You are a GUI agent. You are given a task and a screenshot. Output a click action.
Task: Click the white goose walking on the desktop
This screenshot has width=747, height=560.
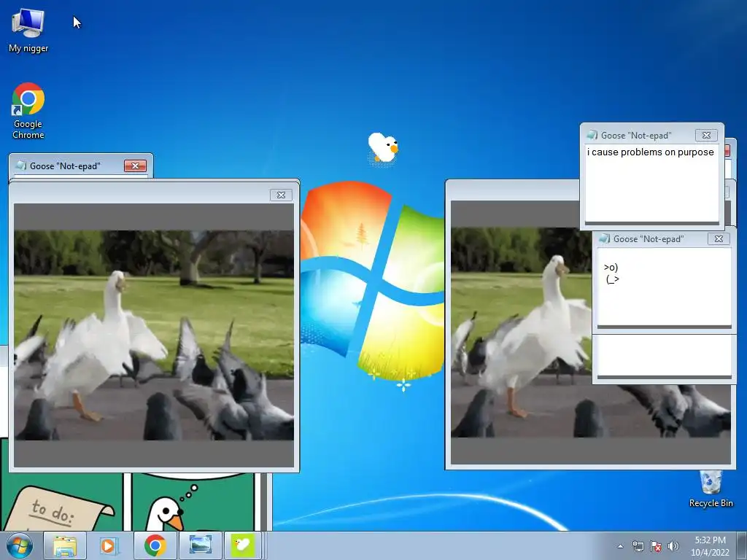coord(383,148)
